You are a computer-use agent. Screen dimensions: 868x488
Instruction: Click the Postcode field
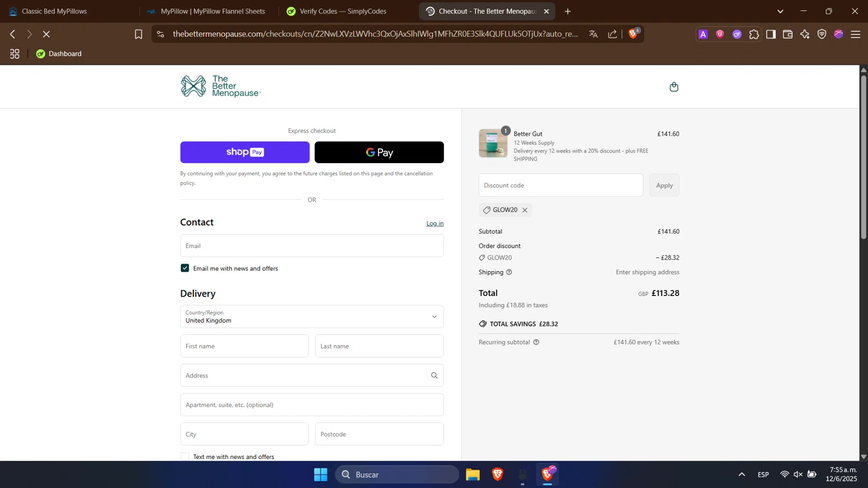coord(379,434)
